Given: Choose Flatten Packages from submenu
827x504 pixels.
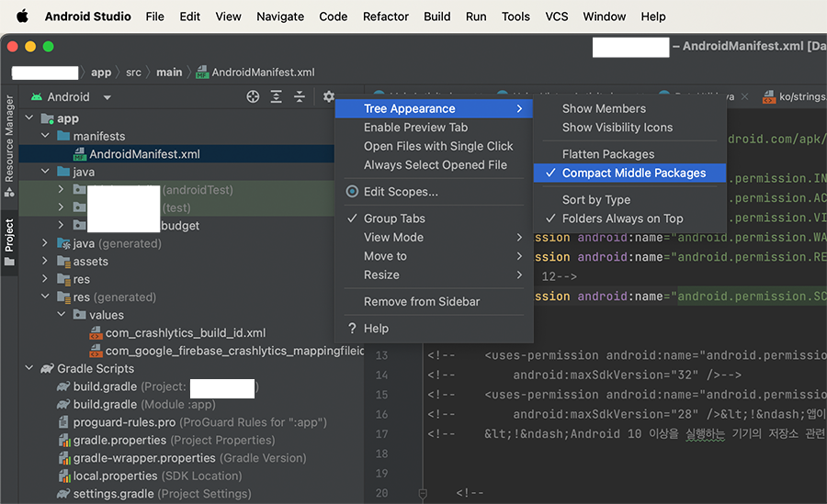Looking at the screenshot, I should click(608, 154).
